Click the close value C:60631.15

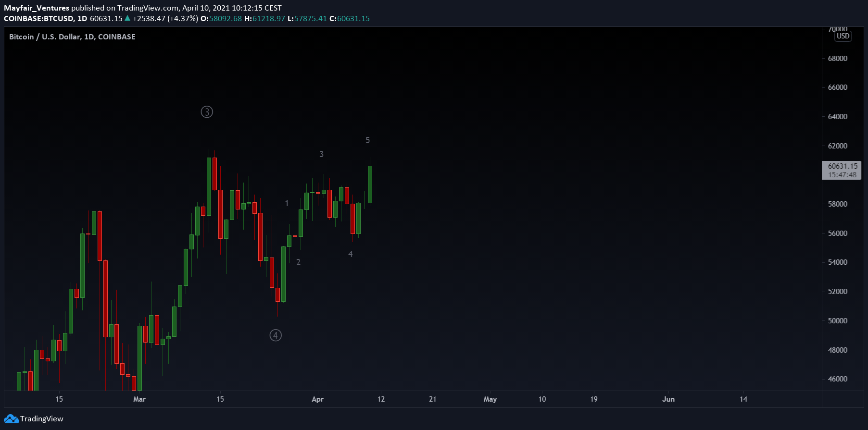click(350, 19)
